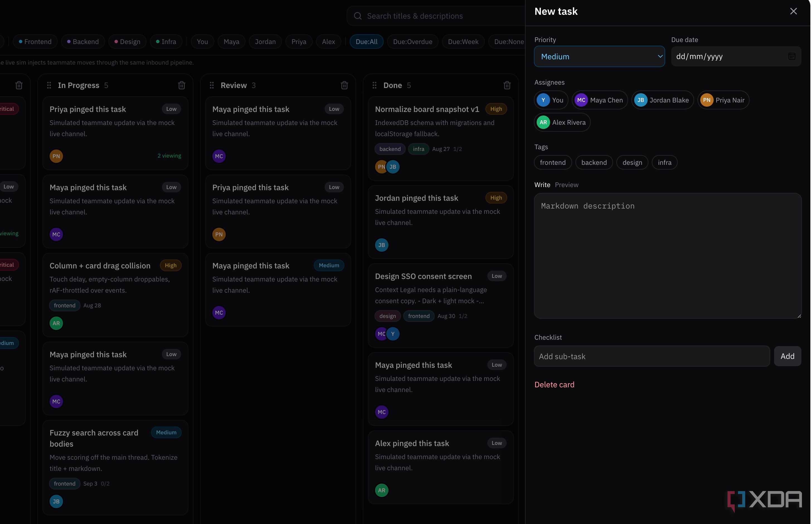Click the High badge on Jordan pinged card
The width and height of the screenshot is (812, 524).
(496, 198)
